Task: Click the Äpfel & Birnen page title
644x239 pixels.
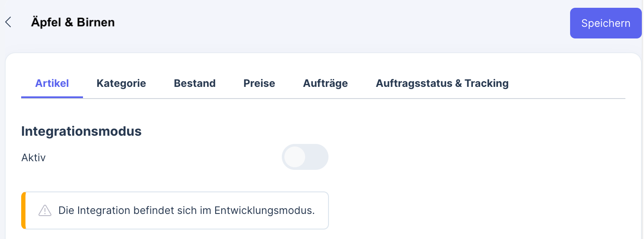Action: (73, 22)
